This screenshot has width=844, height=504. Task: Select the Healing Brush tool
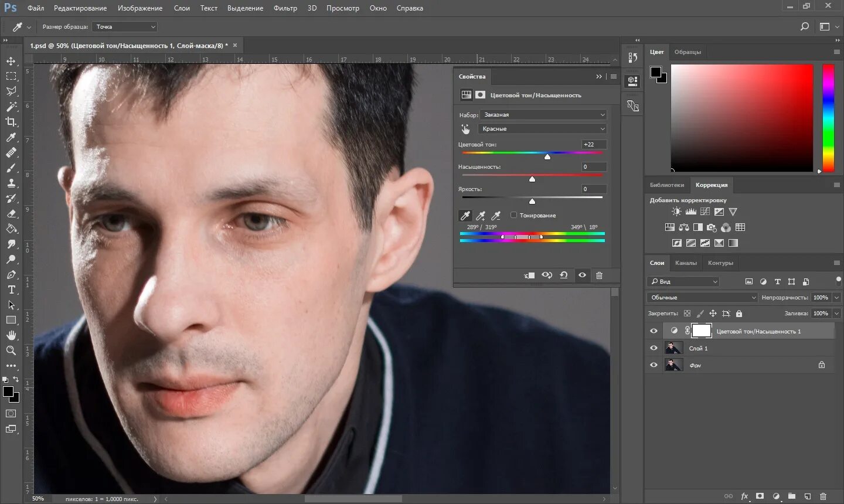click(x=11, y=152)
